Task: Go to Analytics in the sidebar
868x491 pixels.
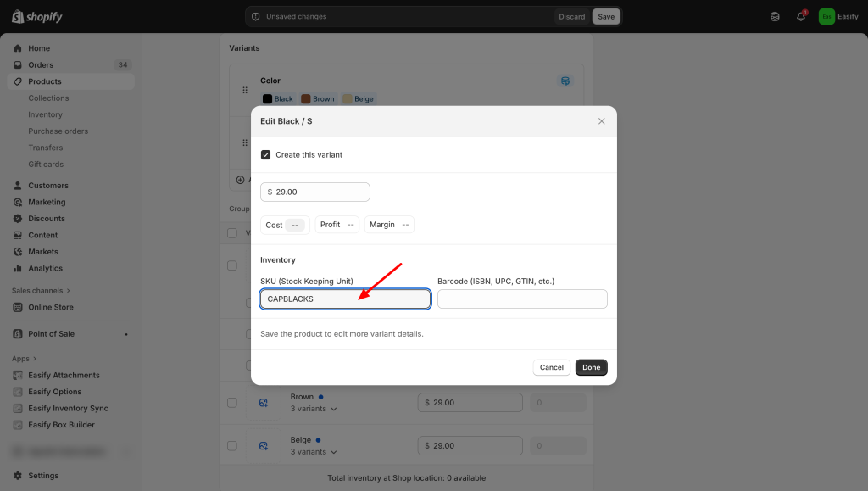Action: pyautogui.click(x=45, y=268)
